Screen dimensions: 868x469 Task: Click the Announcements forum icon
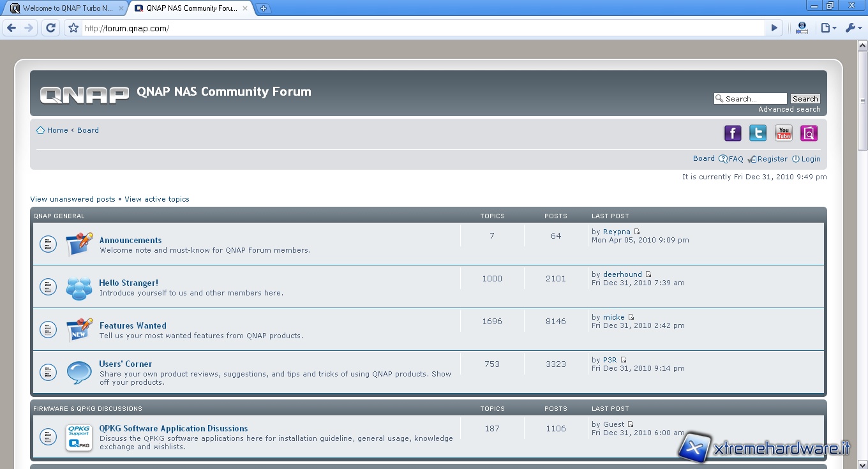click(x=79, y=244)
